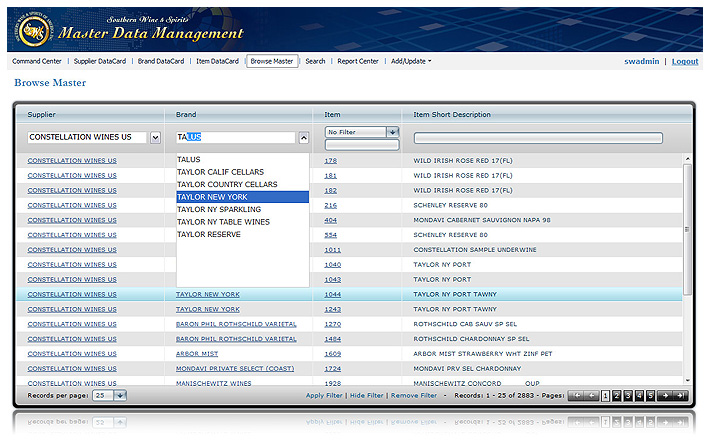Click Apply Filter link
This screenshot has height=441, width=710.
click(x=324, y=395)
